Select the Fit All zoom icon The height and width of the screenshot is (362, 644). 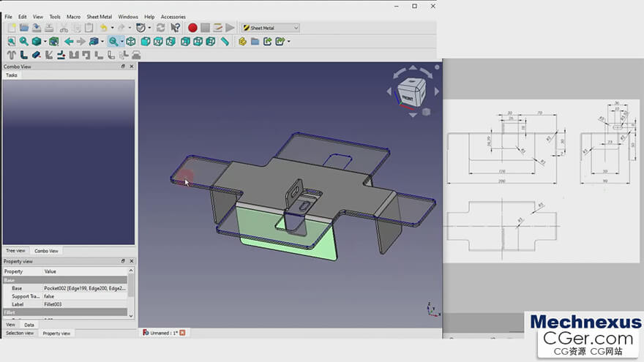(12, 42)
